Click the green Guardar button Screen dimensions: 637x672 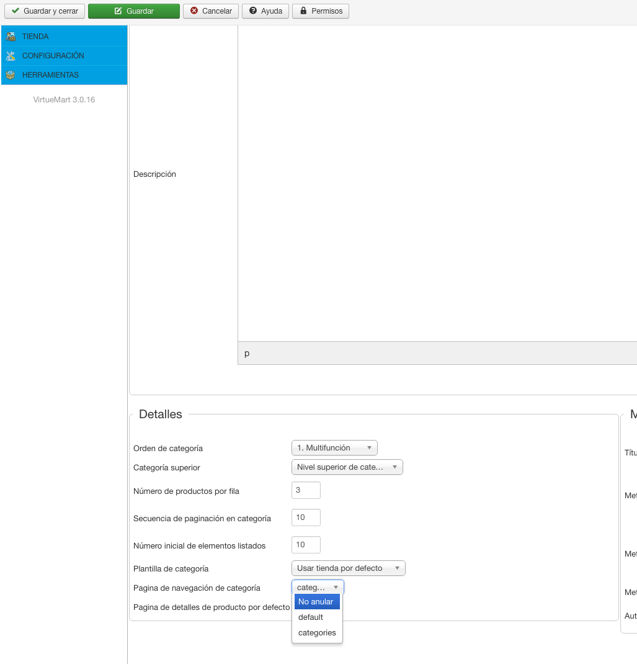click(133, 11)
